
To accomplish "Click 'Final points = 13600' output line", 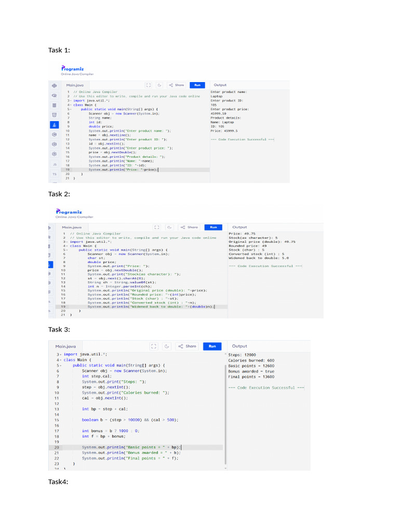I will point(251,377).
